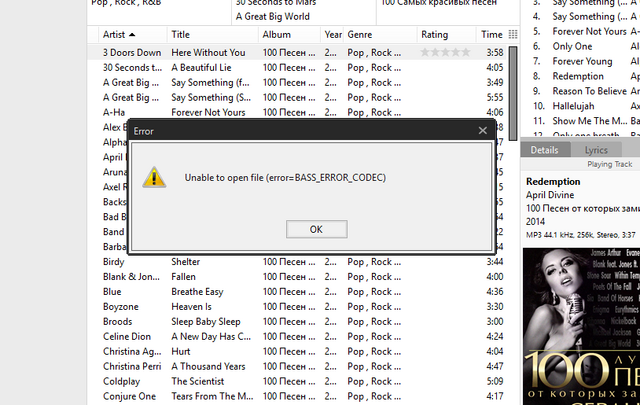The width and height of the screenshot is (640, 405).
Task: Sort tracks by Artist column
Action: [133, 34]
